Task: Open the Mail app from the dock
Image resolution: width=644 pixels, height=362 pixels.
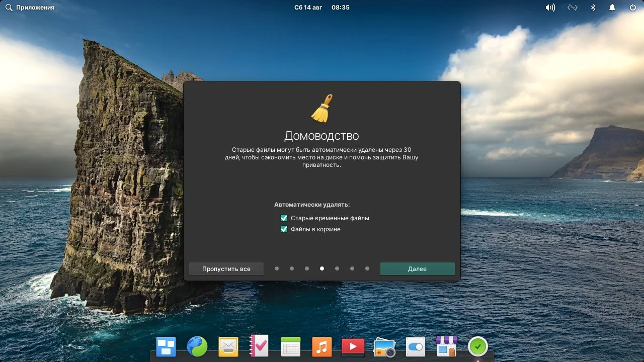Action: point(228,346)
